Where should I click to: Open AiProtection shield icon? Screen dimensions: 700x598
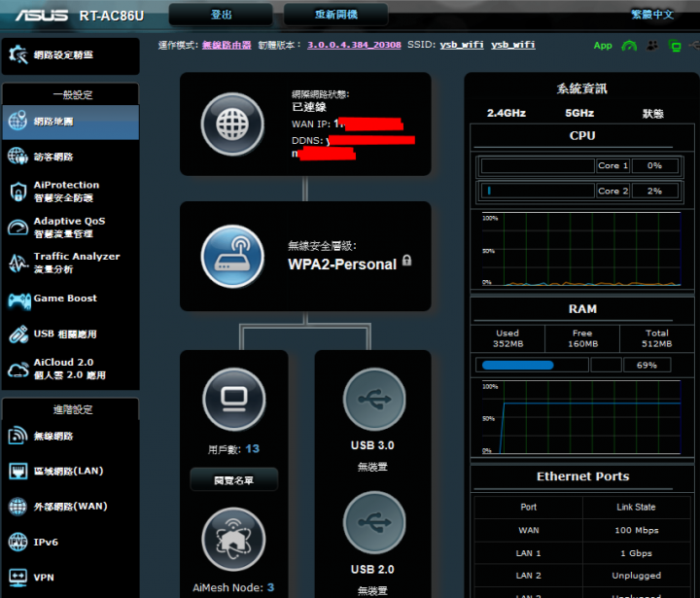tap(17, 192)
